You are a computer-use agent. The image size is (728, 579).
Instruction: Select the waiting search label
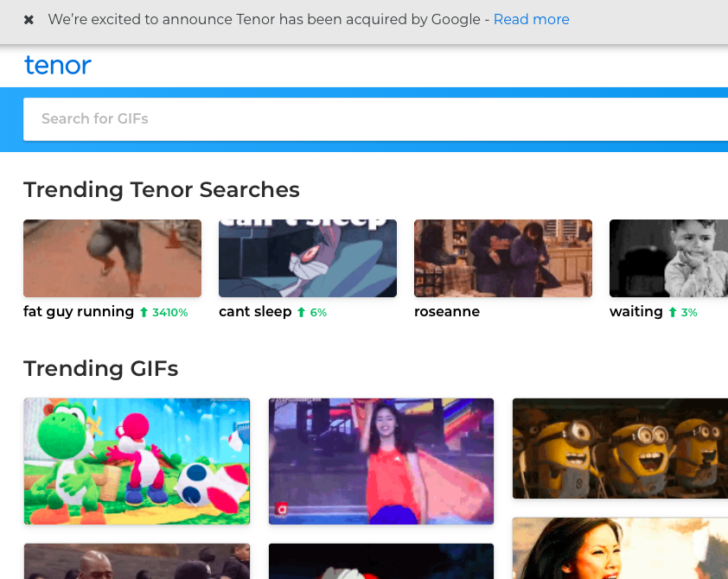point(636,311)
